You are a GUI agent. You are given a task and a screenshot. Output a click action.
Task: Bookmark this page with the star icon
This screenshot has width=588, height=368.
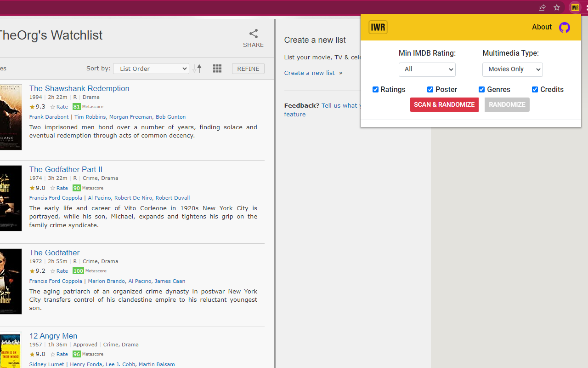tap(557, 7)
